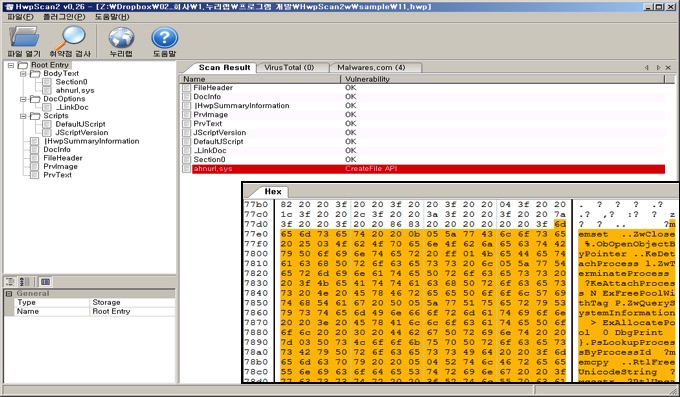Screen dimensions: 680x397
Task: Open the 도움말 question-mark help icon
Action: (x=164, y=42)
